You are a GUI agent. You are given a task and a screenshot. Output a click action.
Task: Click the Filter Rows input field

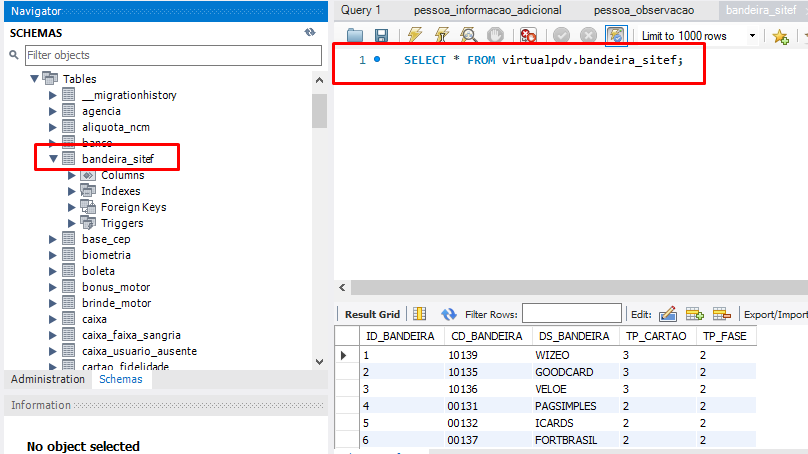571,314
